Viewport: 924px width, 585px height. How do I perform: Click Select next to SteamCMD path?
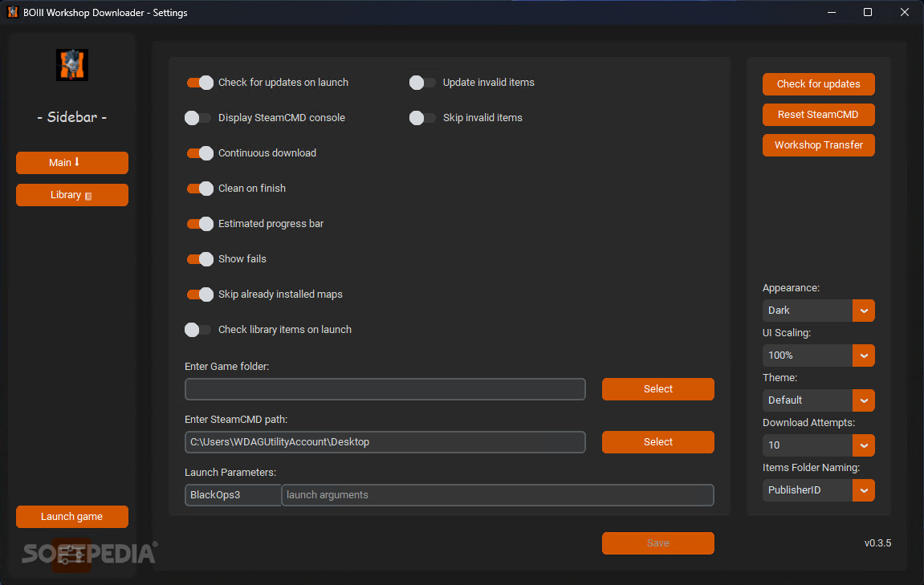pyautogui.click(x=658, y=442)
